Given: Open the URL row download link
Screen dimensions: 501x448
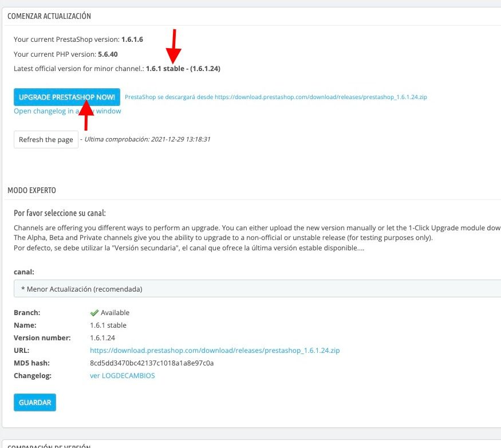Looking at the screenshot, I should click(215, 350).
